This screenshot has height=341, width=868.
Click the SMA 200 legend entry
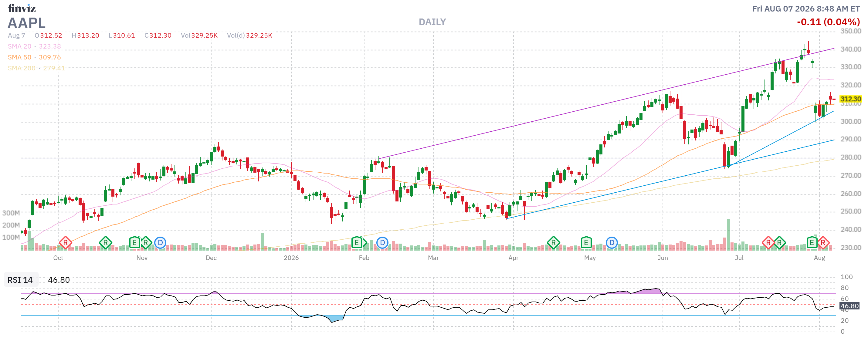click(x=36, y=68)
